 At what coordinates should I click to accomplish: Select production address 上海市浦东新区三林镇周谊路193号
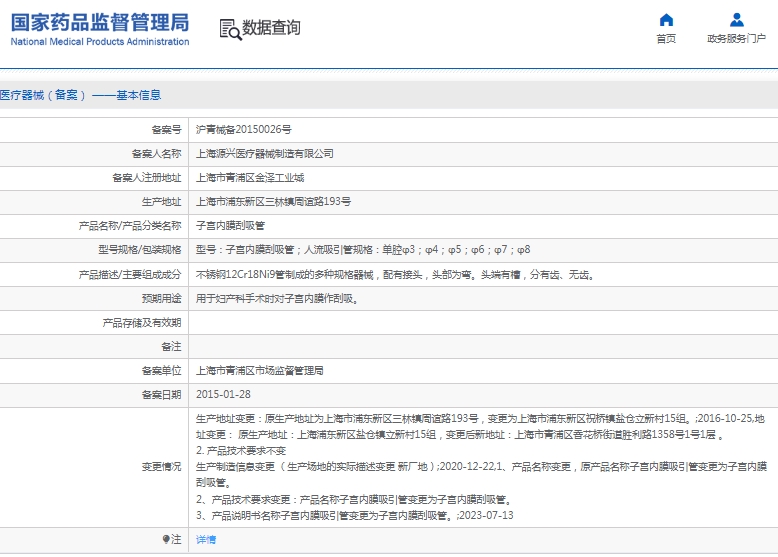click(273, 202)
